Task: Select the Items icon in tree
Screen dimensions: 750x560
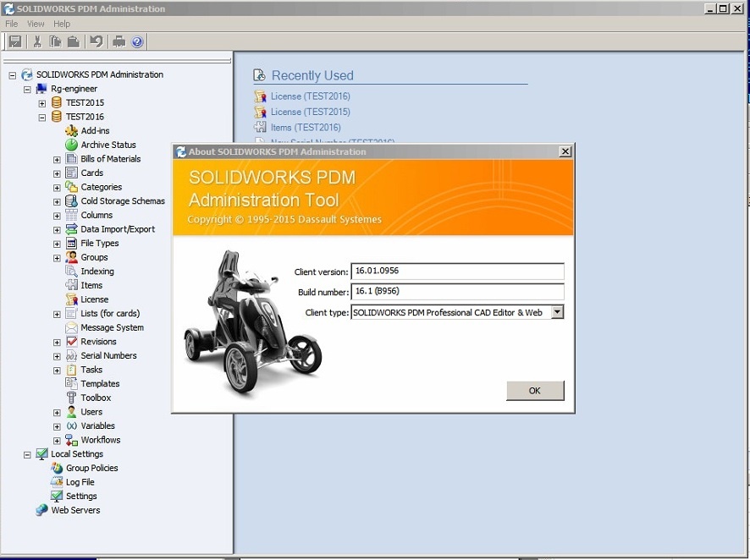Action: pos(71,285)
